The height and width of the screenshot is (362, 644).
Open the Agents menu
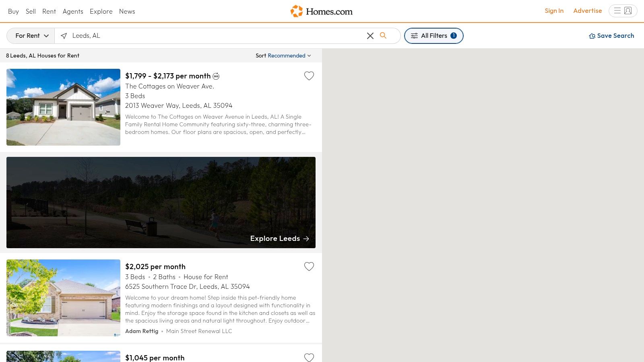(x=73, y=11)
